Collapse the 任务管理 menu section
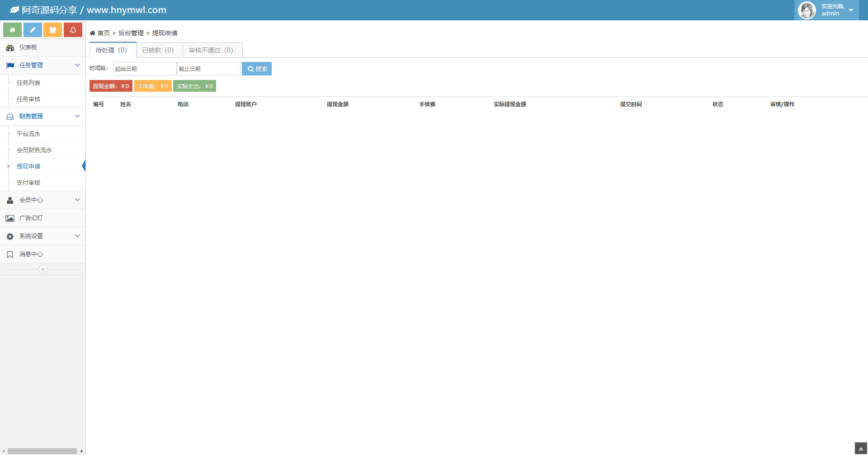 coord(77,65)
